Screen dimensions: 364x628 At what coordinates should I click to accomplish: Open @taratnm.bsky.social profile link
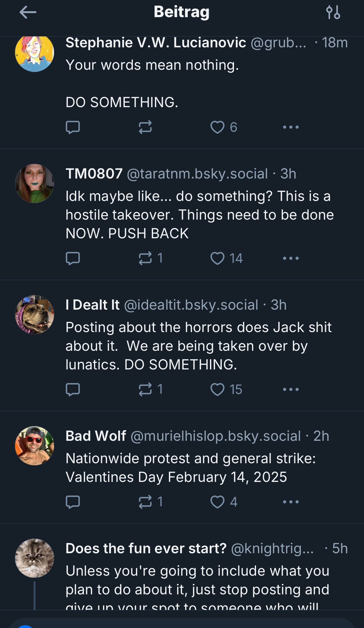(197, 174)
